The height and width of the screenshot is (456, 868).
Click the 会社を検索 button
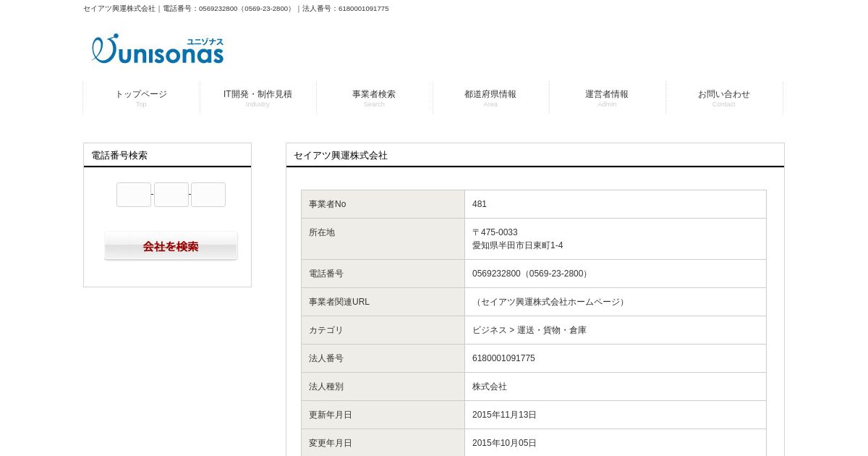pos(171,246)
